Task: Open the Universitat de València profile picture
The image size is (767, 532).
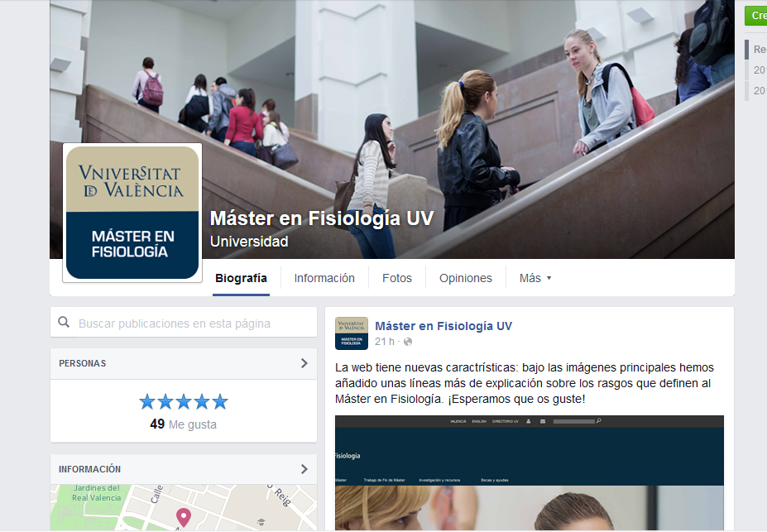Action: pos(132,213)
